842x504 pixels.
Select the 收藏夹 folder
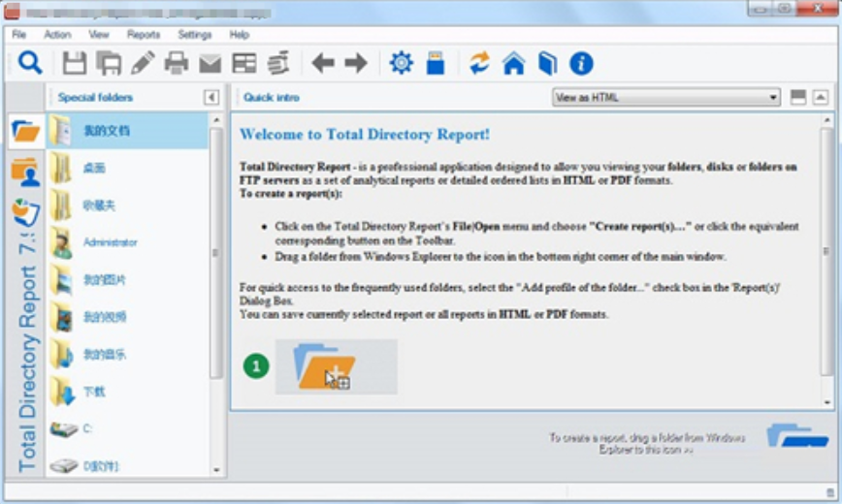127,205
